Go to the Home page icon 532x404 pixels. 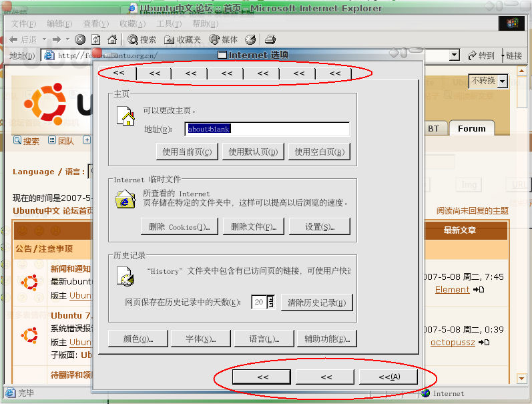pyautogui.click(x=112, y=39)
